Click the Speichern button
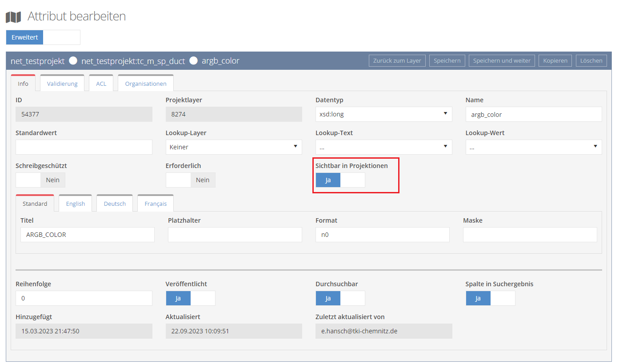 tap(447, 60)
